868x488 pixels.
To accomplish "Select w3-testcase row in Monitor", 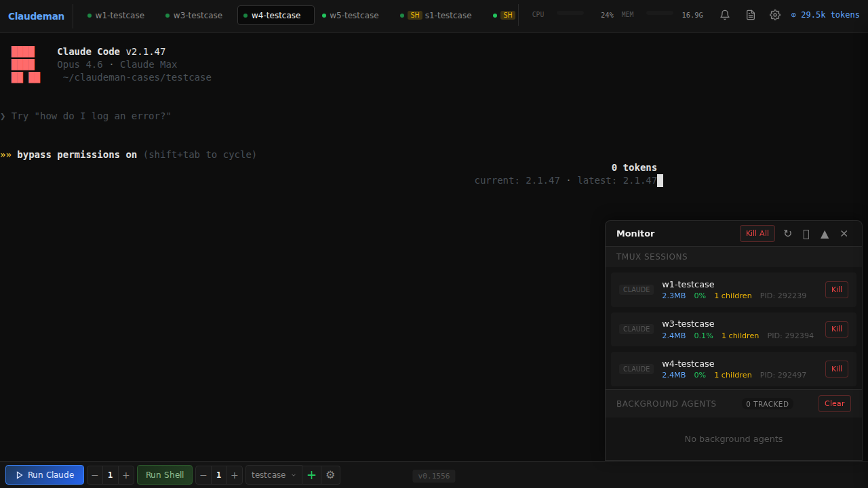I will pyautogui.click(x=734, y=329).
